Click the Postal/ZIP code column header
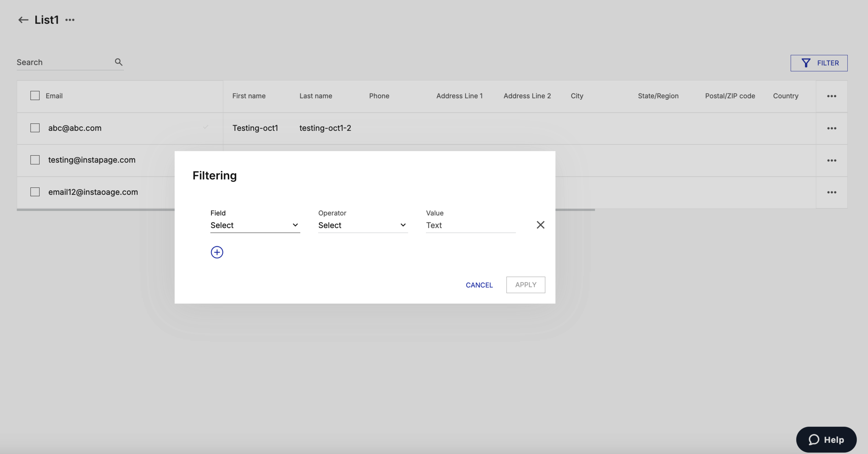Image resolution: width=868 pixels, height=454 pixels. coord(730,96)
